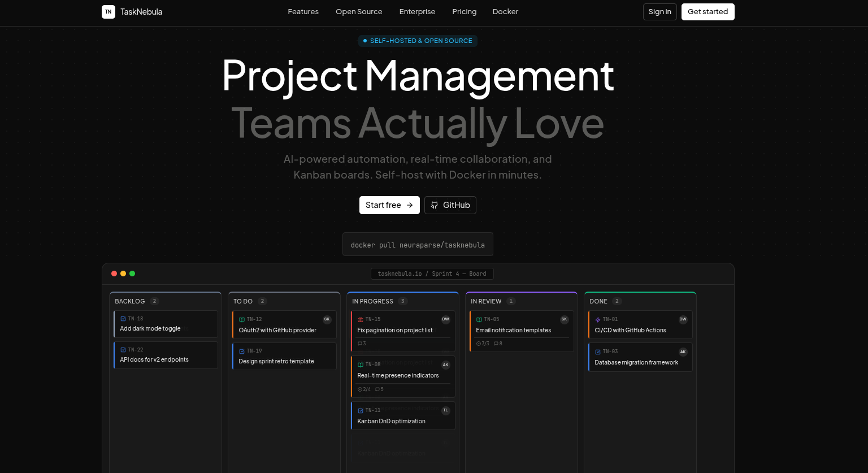Viewport: 868px width, 473px height.
Task: Click the yellow window dot on board mockup
Action: coord(123,274)
